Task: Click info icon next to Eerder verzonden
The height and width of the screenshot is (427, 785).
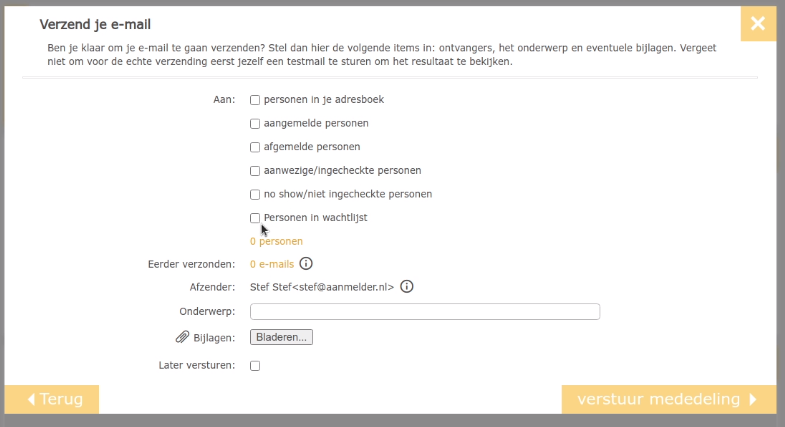Action: [306, 263]
